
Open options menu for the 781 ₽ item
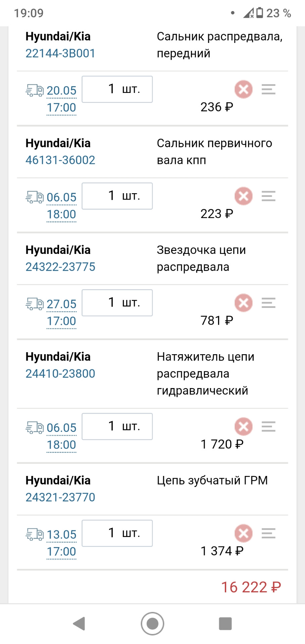pyautogui.click(x=268, y=303)
